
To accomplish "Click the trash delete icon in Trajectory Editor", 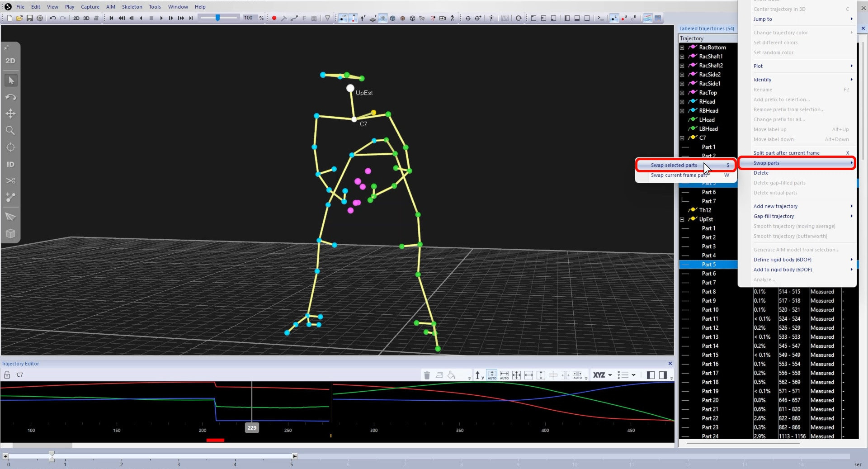I will [x=427, y=375].
